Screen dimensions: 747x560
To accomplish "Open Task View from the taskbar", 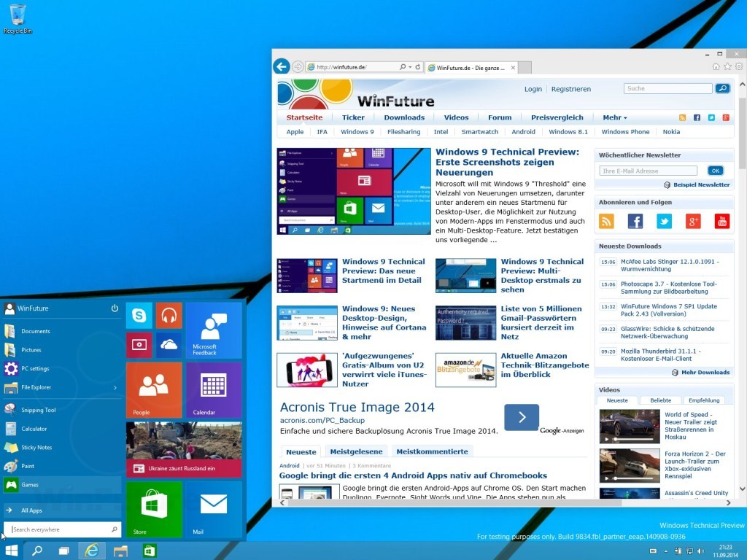I will (x=63, y=551).
